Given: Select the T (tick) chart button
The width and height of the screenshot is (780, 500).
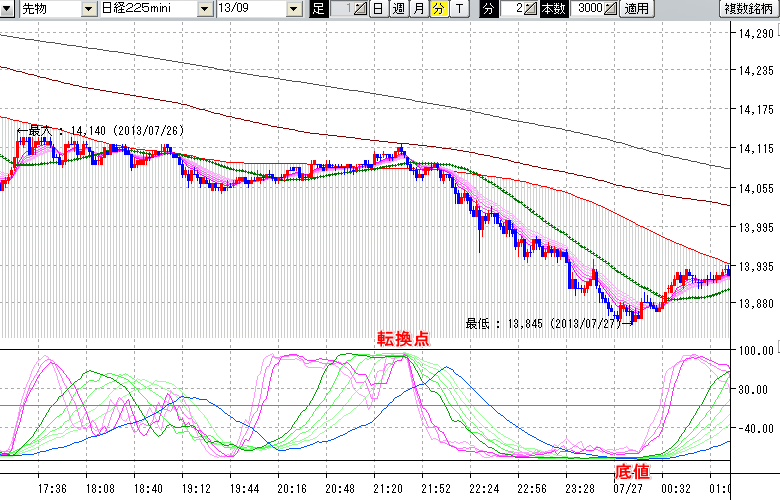Looking at the screenshot, I should click(x=459, y=9).
